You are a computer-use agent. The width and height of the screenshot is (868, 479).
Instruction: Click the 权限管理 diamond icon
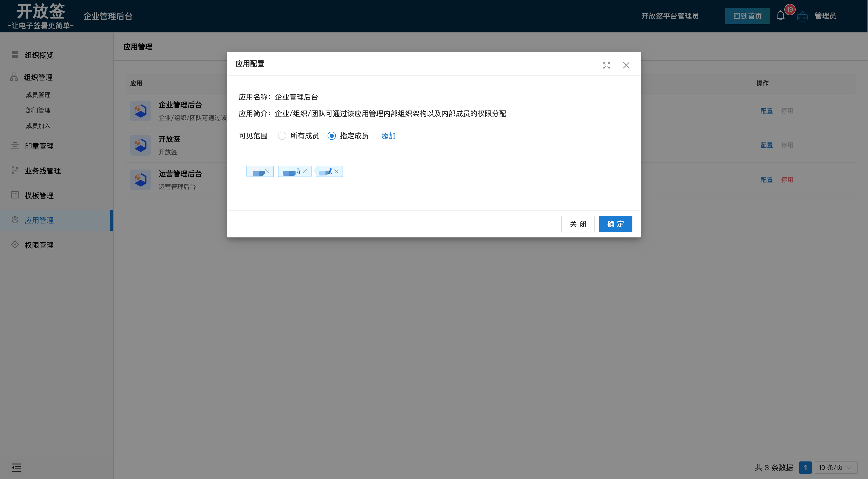[15, 244]
